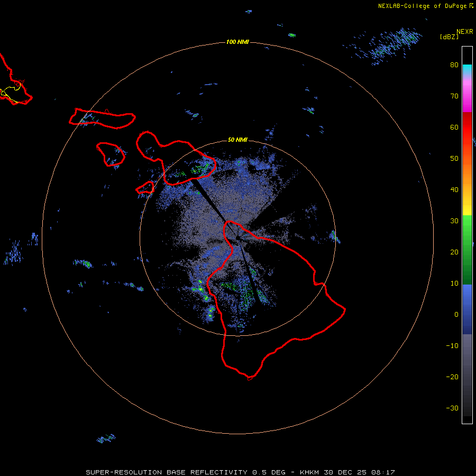Image resolution: width=476 pixels, height=476 pixels.
Task: Click the 100 NMI range ring label
Action: [x=237, y=42]
